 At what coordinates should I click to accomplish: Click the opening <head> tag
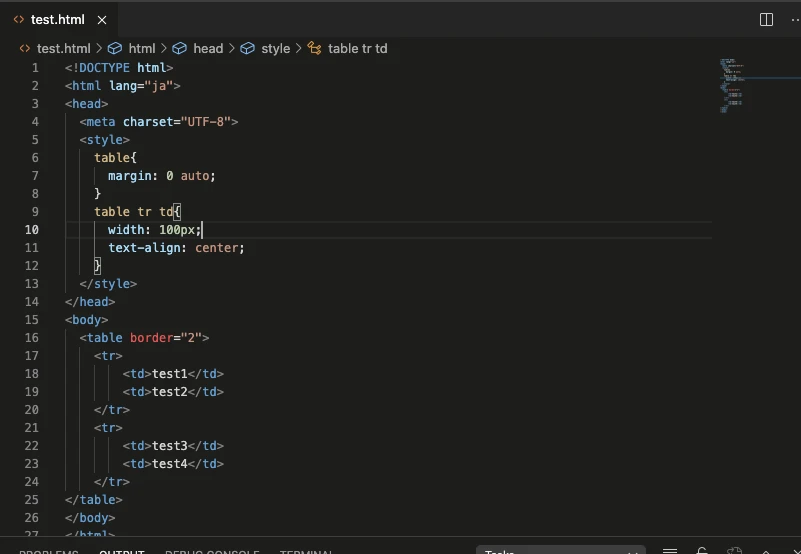pyautogui.click(x=86, y=104)
